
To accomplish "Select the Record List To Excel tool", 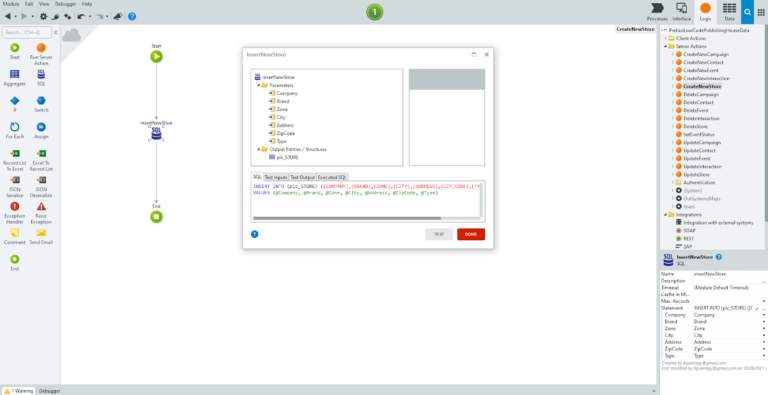I will pos(15,160).
